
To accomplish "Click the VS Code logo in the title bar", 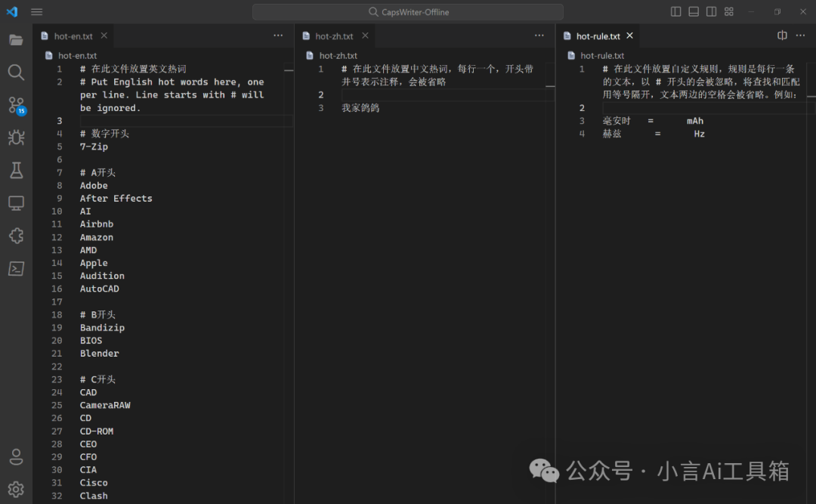I will 12,11.
